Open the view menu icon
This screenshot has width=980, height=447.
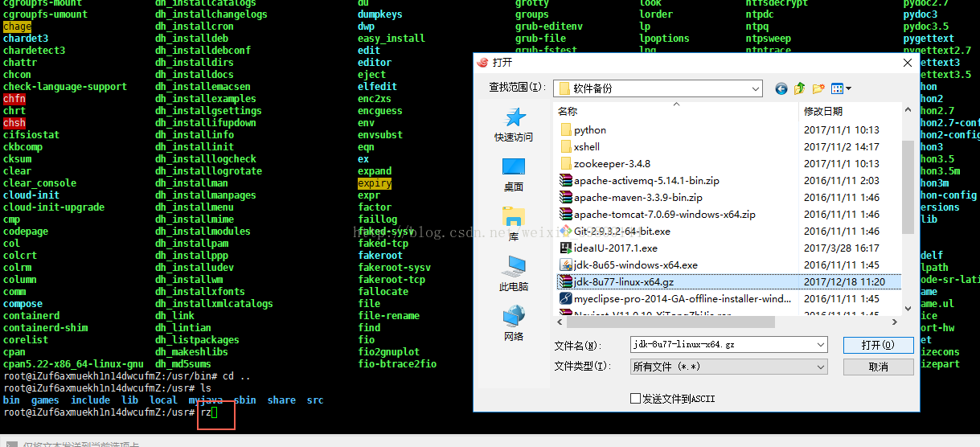pyautogui.click(x=841, y=88)
